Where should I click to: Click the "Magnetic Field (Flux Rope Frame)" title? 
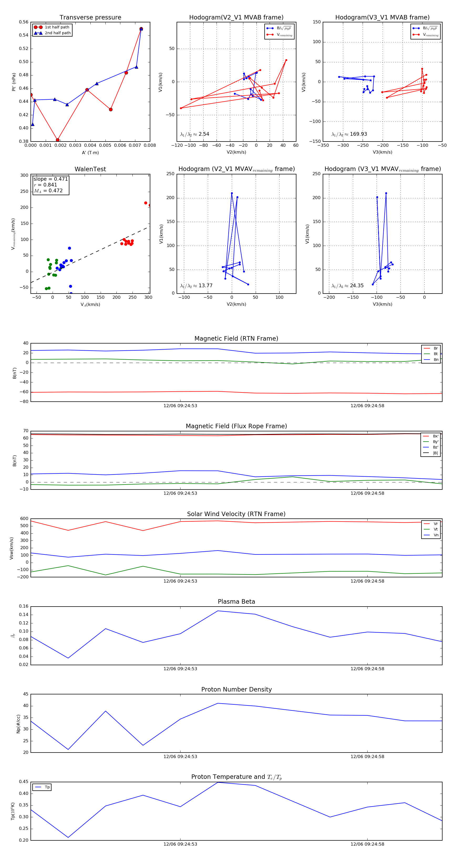click(x=236, y=426)
